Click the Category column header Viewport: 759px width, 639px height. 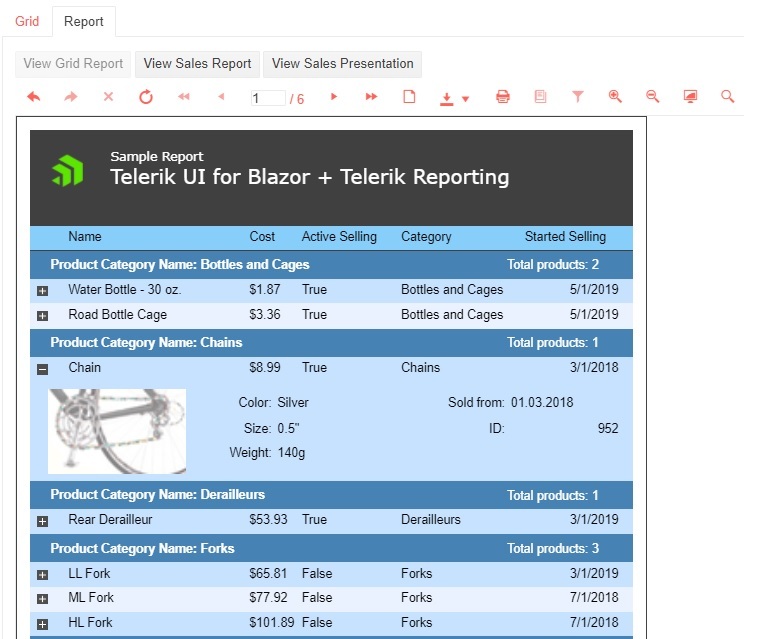(x=426, y=237)
